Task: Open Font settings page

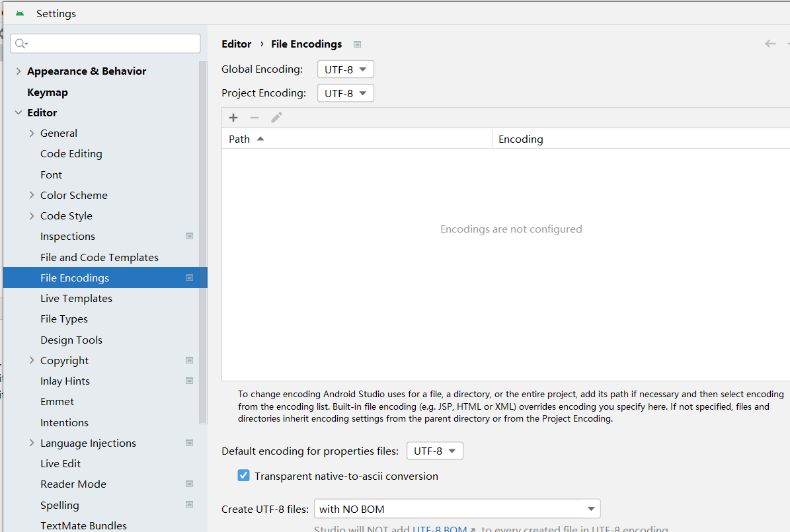Action: click(x=52, y=175)
